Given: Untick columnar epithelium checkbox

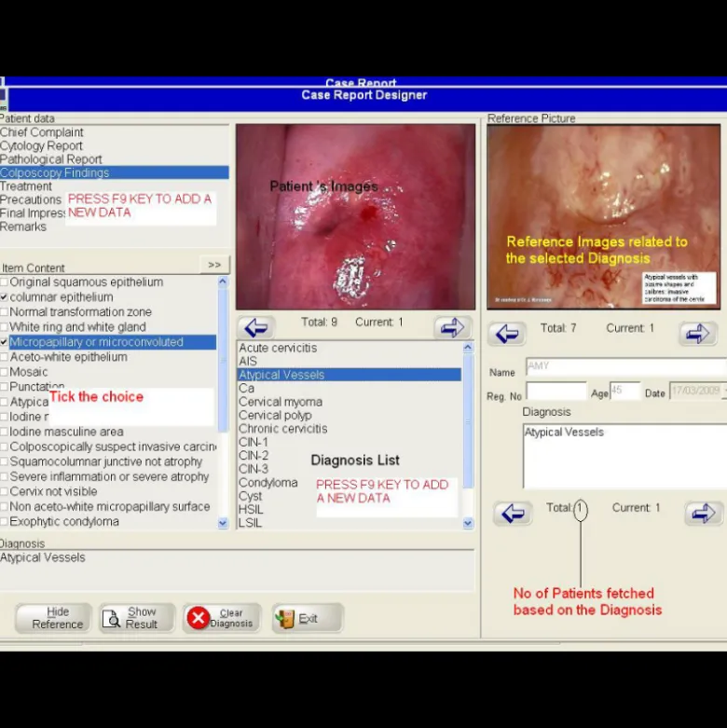Looking at the screenshot, I should tap(4, 296).
